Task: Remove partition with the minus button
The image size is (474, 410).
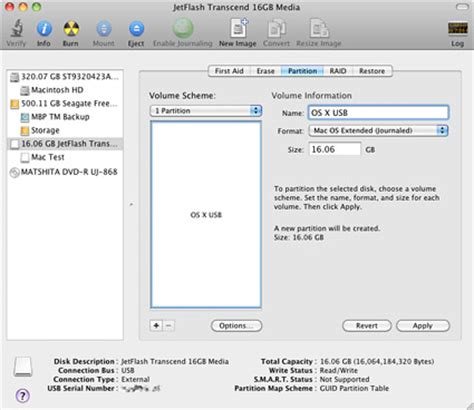Action: point(169,326)
